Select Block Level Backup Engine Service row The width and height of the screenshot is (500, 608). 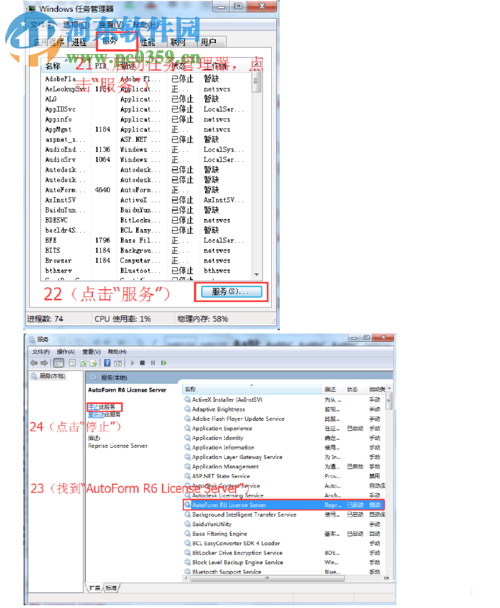coord(283,562)
